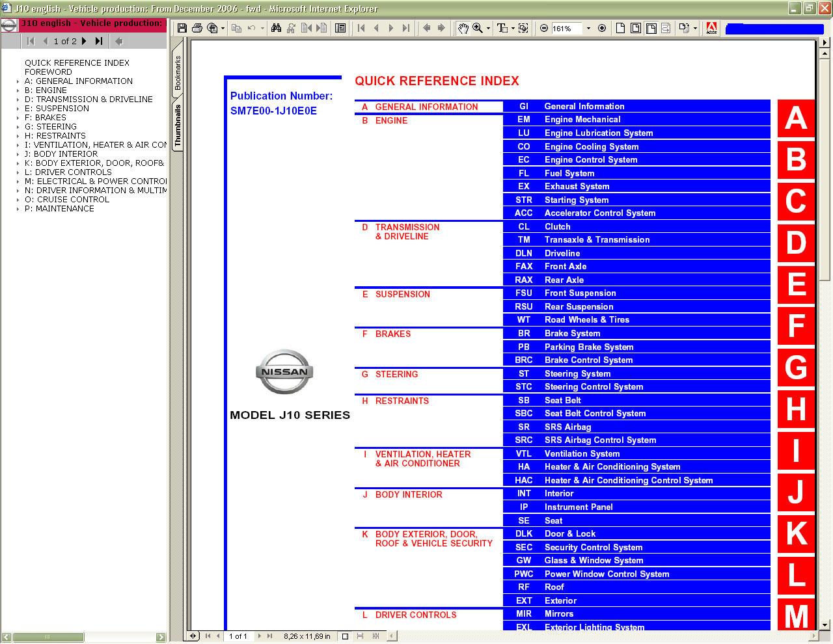Jump to section A red tab
Viewport: 833px width, 644px height.
[796, 118]
